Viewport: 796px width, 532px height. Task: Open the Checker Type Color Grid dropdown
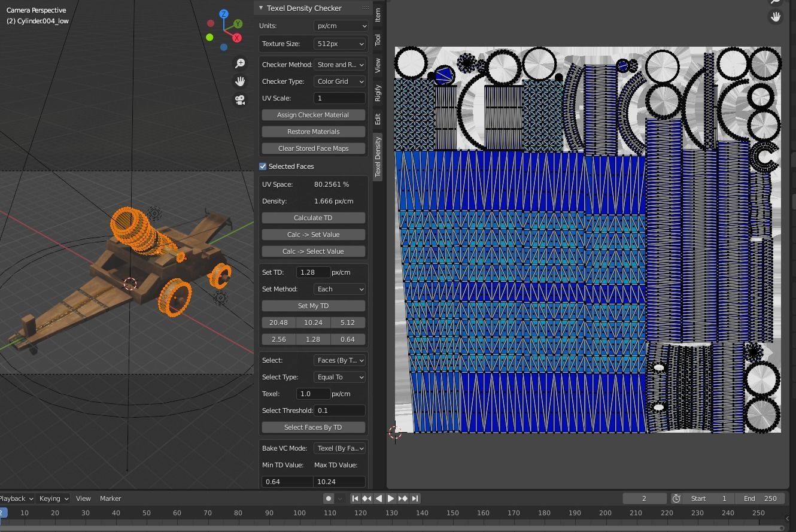(x=339, y=81)
